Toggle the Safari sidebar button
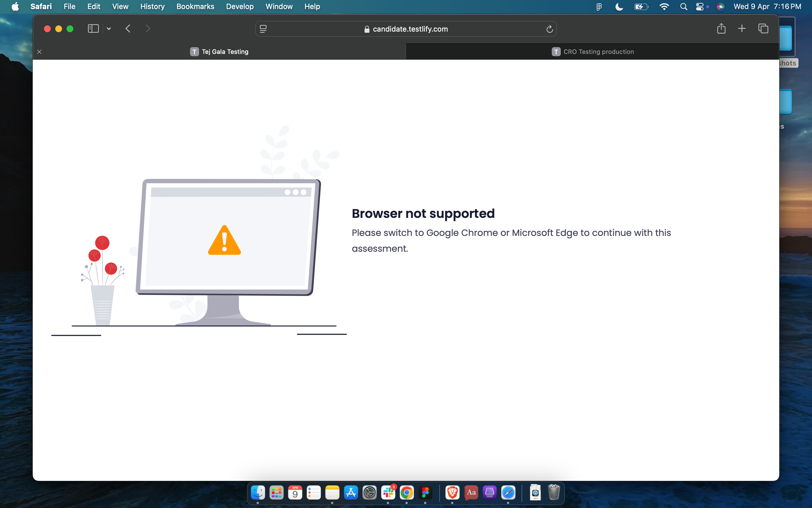812x508 pixels. coord(93,29)
